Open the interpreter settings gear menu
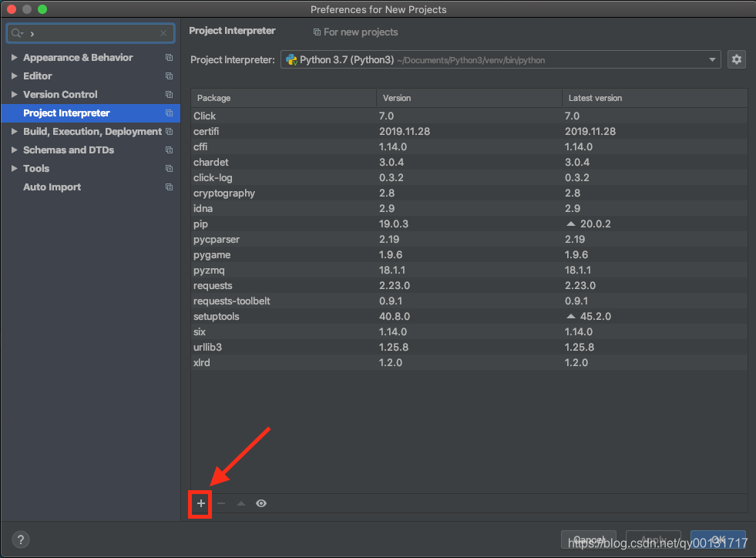The height and width of the screenshot is (558, 756). (x=736, y=59)
